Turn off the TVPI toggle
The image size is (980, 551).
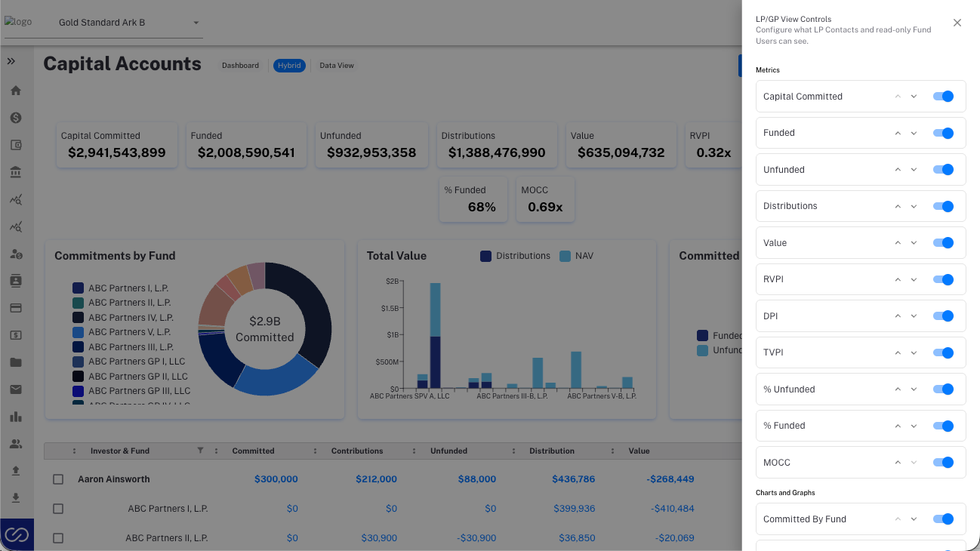[943, 352]
